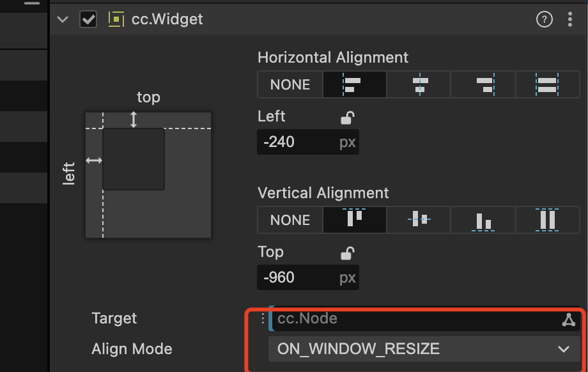Toggle the Top value lock

[347, 253]
